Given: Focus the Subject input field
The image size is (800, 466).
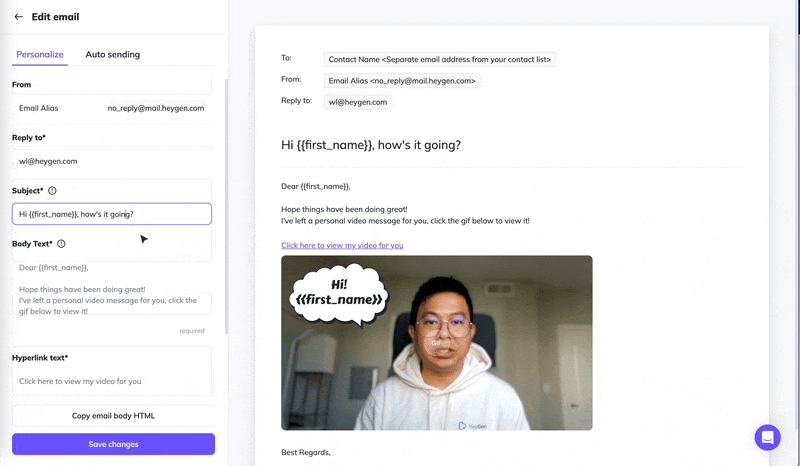Looking at the screenshot, I should 112,214.
